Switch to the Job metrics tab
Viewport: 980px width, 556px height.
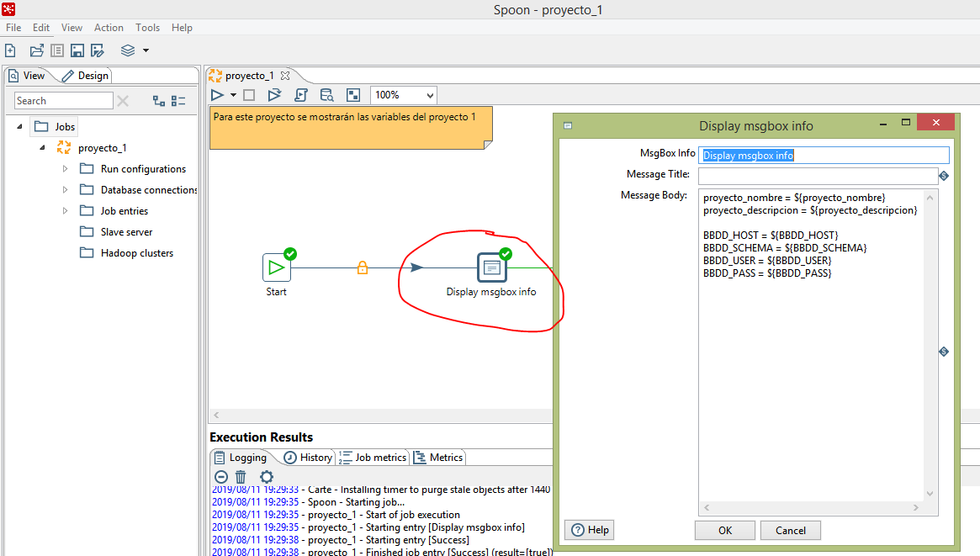click(373, 458)
